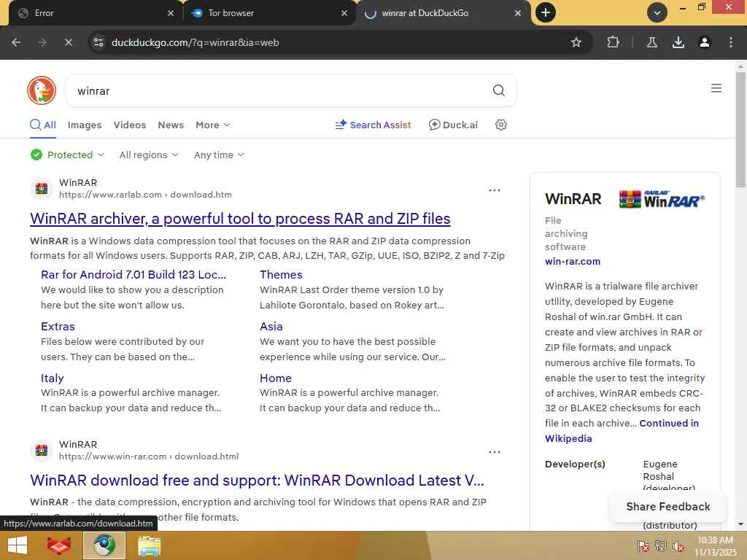Open the Asia sitelink
This screenshot has height=560, width=747.
pos(271,327)
